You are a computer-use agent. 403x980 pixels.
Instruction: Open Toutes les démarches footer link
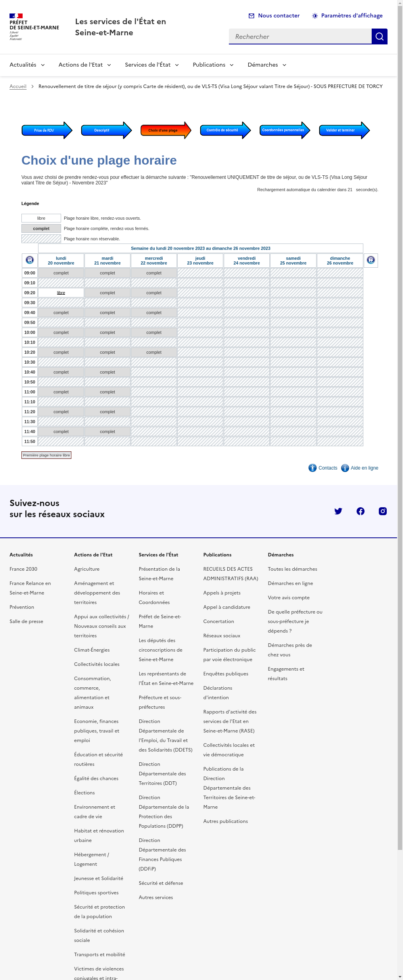pos(292,569)
